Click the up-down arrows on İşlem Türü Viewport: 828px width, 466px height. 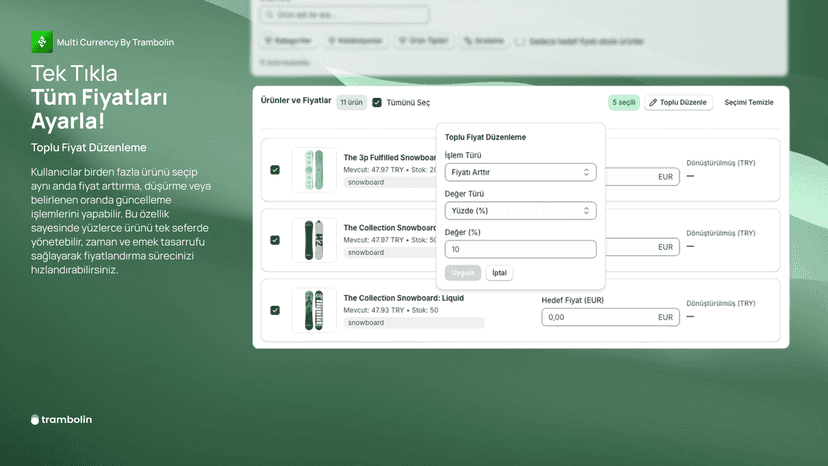586,172
